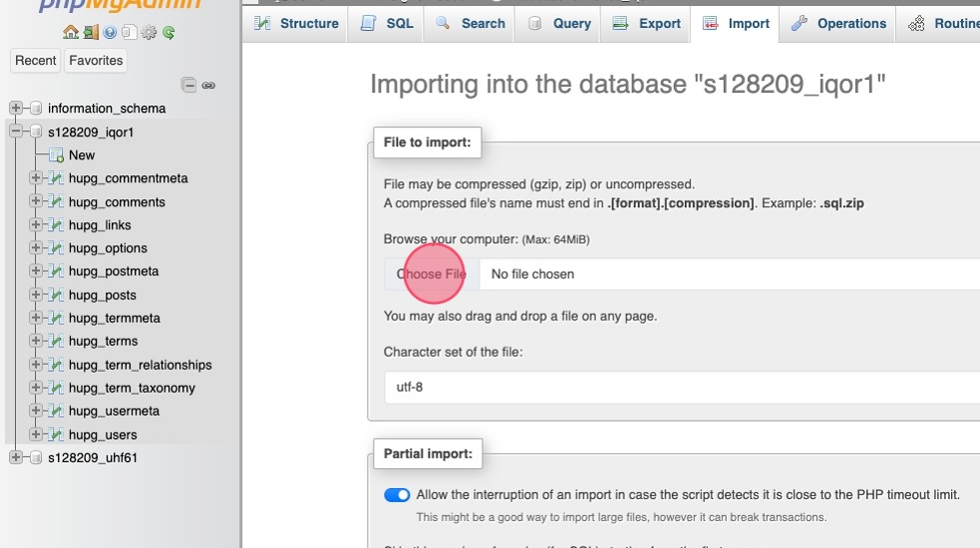Viewport: 980px width, 548px height.
Task: Go to the Operations tab
Action: [839, 23]
